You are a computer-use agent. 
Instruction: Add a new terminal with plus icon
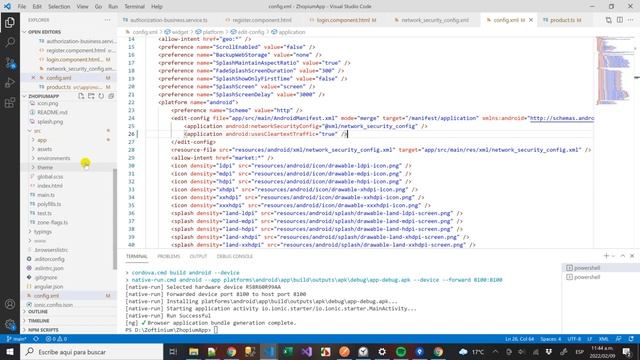click(606, 256)
